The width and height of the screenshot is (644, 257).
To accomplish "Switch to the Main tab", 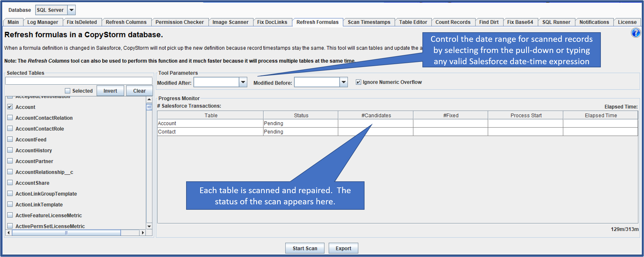I will (13, 22).
